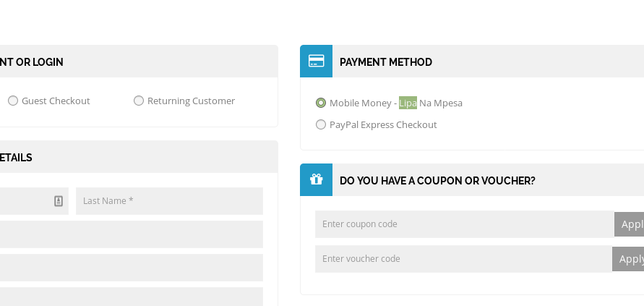Viewport: 644px width, 306px height.
Task: Click the Details section header bar
Action: pyautogui.click(x=137, y=158)
